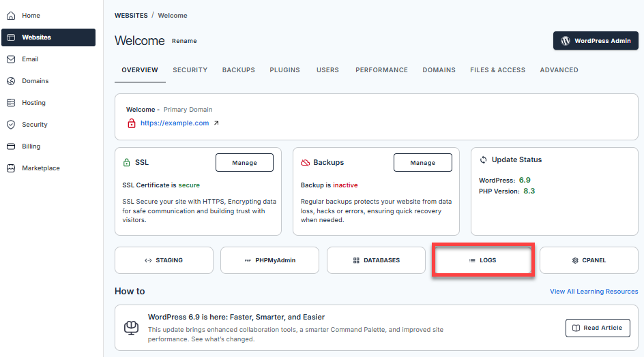
Task: Click the Hosting server icon
Action: [x=11, y=103]
